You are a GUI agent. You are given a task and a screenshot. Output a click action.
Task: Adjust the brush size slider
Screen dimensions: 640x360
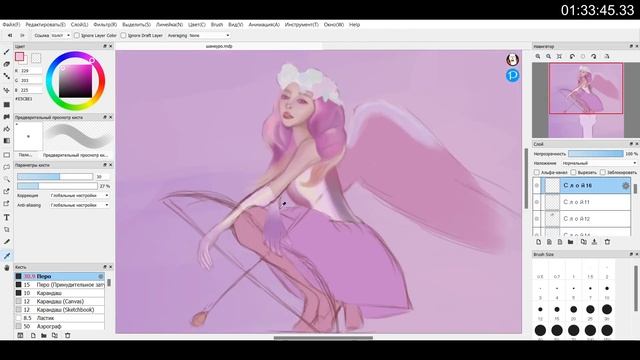[55, 176]
